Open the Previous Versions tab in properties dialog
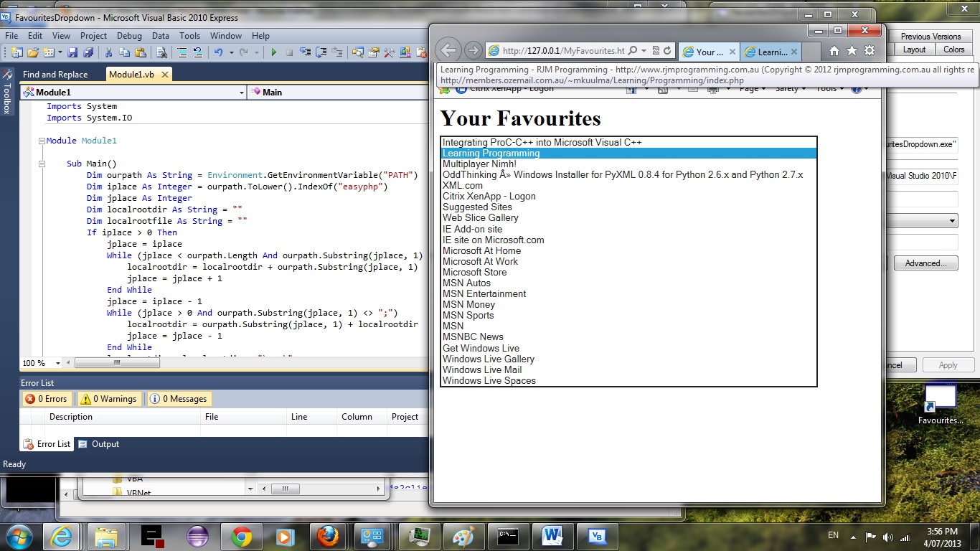The width and height of the screenshot is (980, 551). click(930, 37)
